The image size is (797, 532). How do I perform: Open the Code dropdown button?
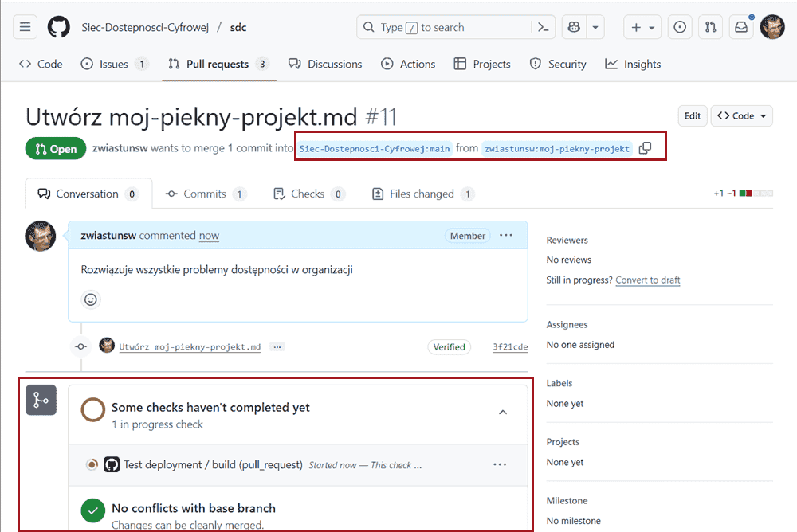coord(742,116)
